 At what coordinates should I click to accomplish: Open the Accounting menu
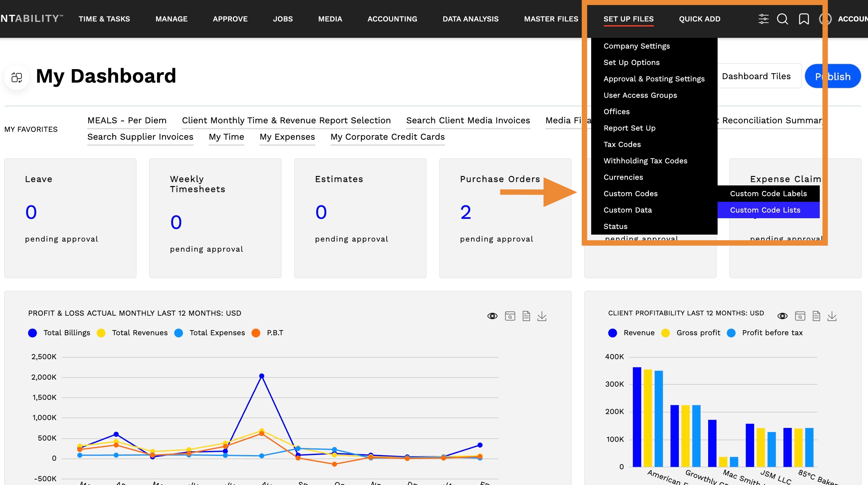tap(392, 19)
